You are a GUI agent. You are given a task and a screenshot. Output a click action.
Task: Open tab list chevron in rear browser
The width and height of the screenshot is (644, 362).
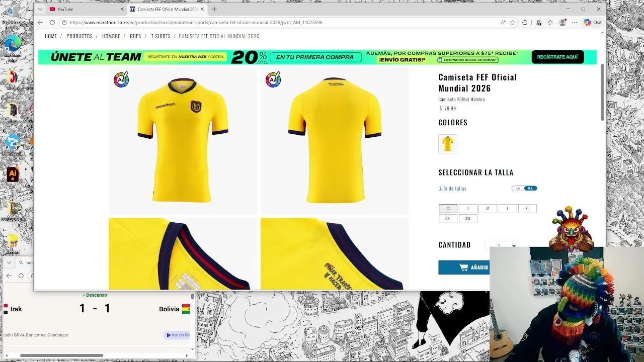pyautogui.click(x=9, y=262)
